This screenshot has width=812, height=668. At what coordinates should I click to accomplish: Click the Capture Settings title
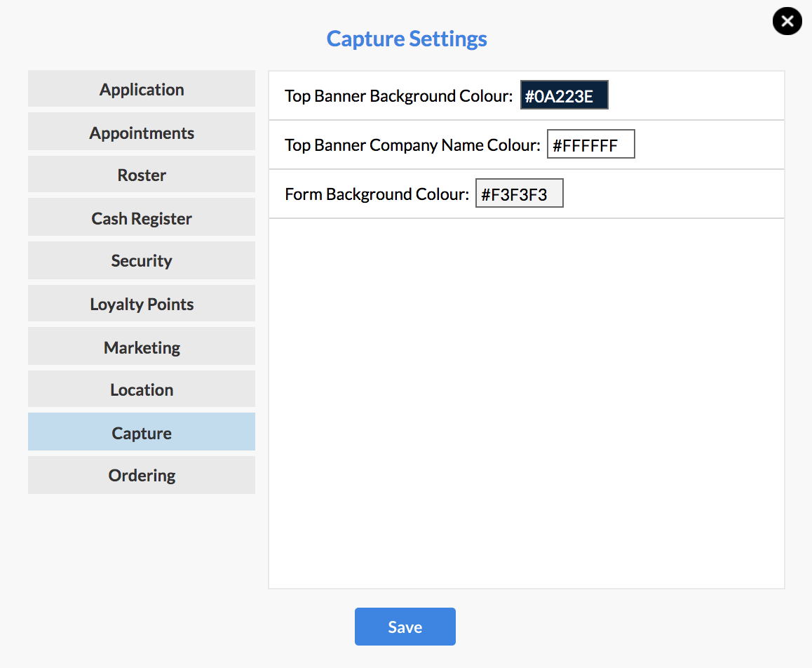click(407, 39)
